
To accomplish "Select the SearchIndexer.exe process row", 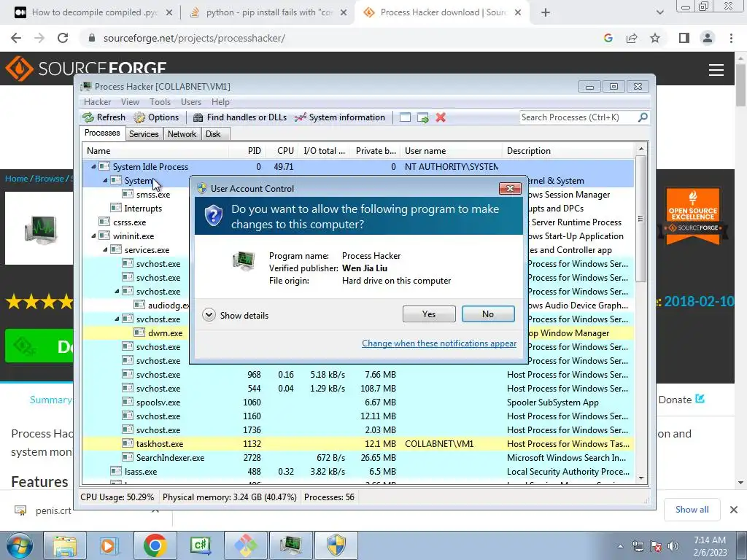I will click(x=358, y=458).
